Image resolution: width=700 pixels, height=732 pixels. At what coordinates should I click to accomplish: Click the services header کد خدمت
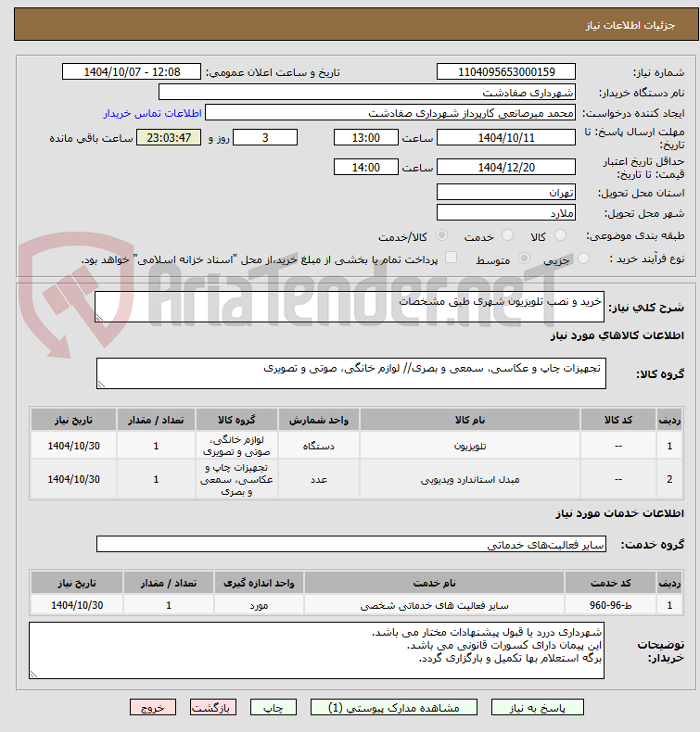(x=610, y=583)
